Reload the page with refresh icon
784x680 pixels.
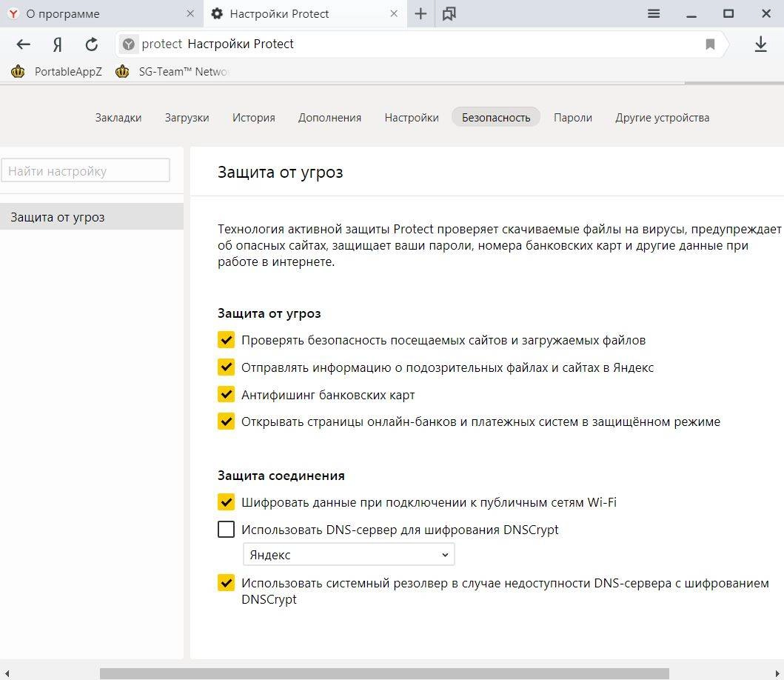coord(92,44)
